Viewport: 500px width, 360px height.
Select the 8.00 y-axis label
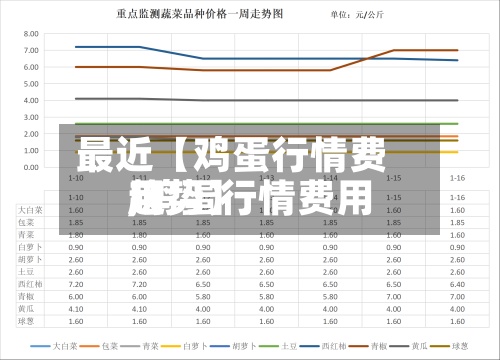pyautogui.click(x=31, y=34)
